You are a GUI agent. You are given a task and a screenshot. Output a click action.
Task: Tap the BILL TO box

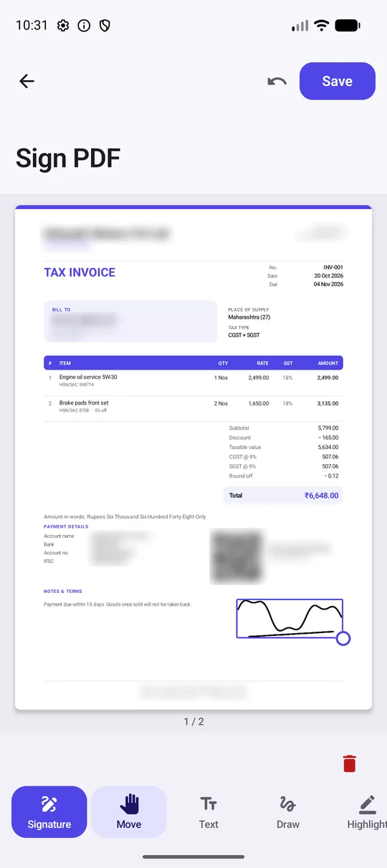point(130,322)
